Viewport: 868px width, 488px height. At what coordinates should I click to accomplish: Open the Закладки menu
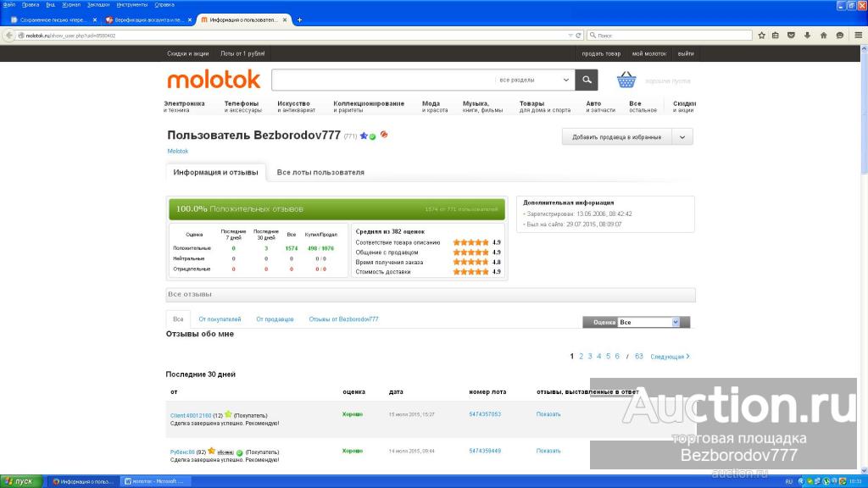pyautogui.click(x=98, y=4)
